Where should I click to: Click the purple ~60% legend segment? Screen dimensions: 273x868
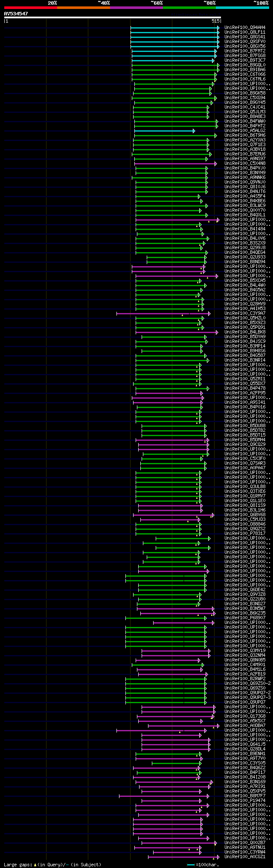click(x=136, y=8)
